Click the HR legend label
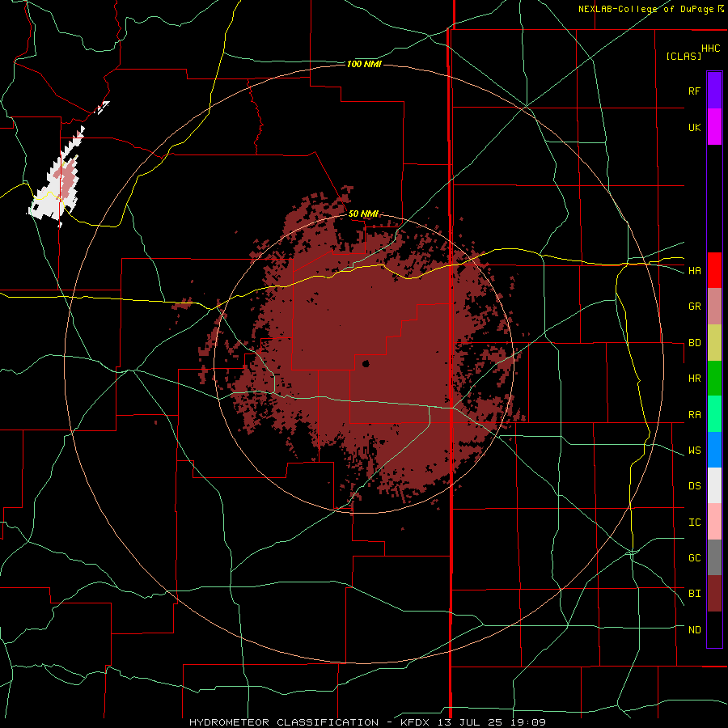 [x=695, y=379]
